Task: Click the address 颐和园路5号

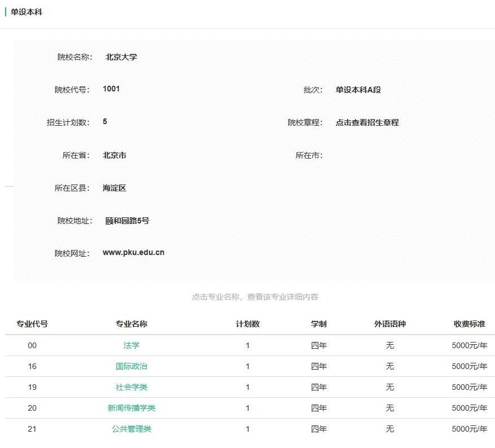Action: pyautogui.click(x=127, y=221)
